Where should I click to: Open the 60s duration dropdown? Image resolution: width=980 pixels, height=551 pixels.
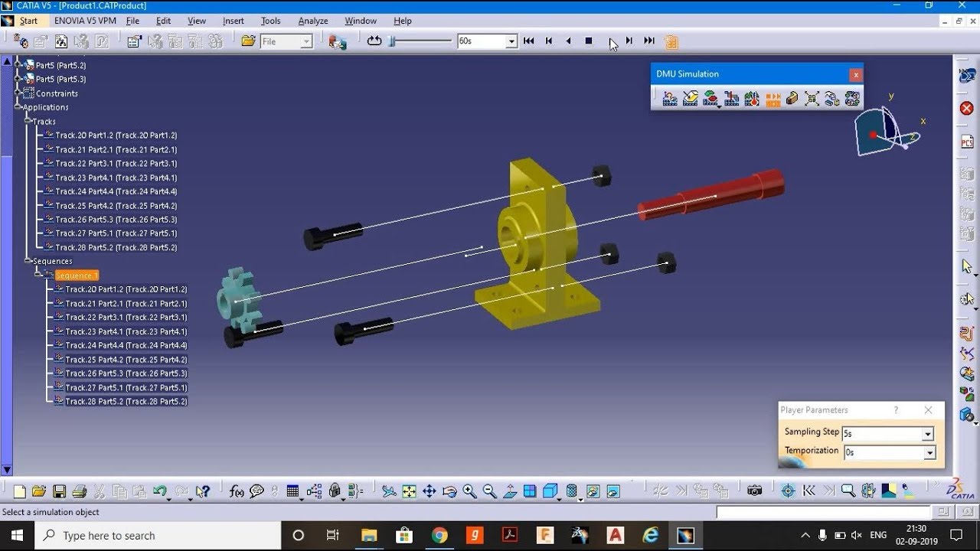(x=511, y=42)
